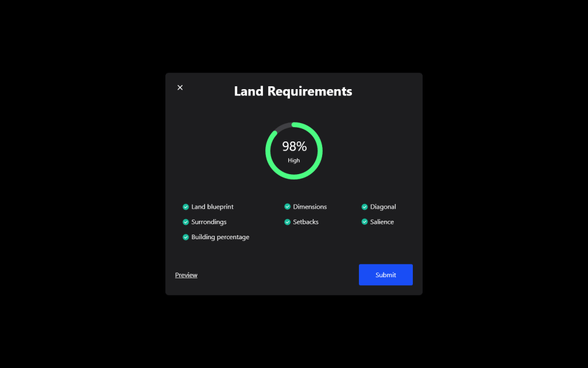Select the Setbacks requirement label

click(x=305, y=222)
